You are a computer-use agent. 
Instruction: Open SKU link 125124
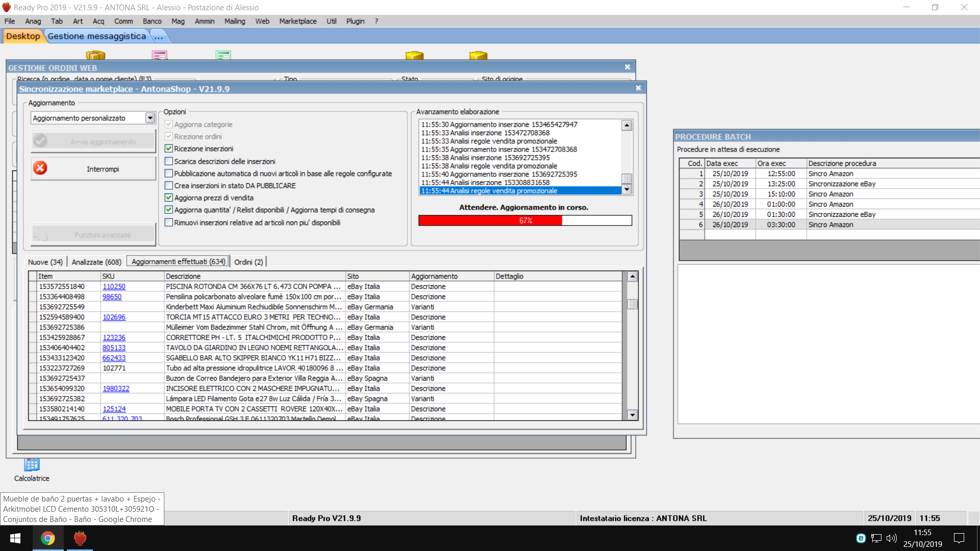tap(114, 409)
